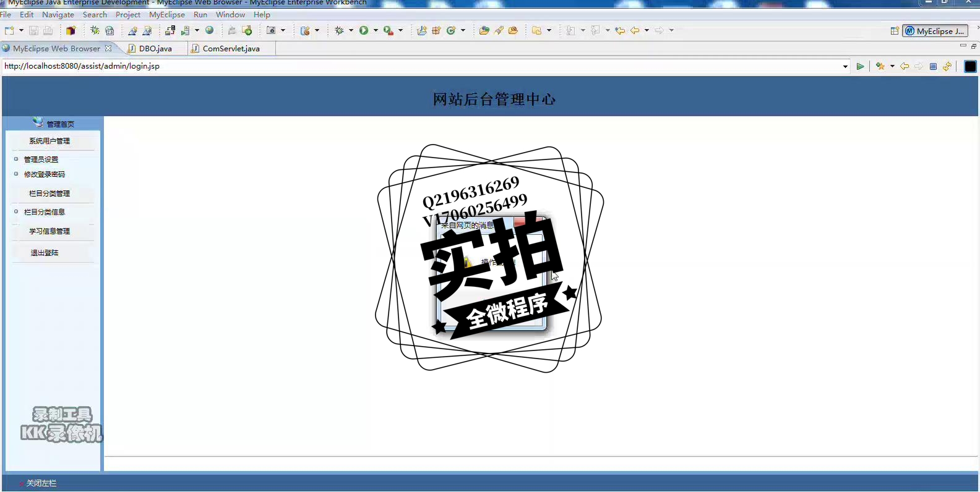
Task: Click the Run External Tools icon
Action: point(388,30)
